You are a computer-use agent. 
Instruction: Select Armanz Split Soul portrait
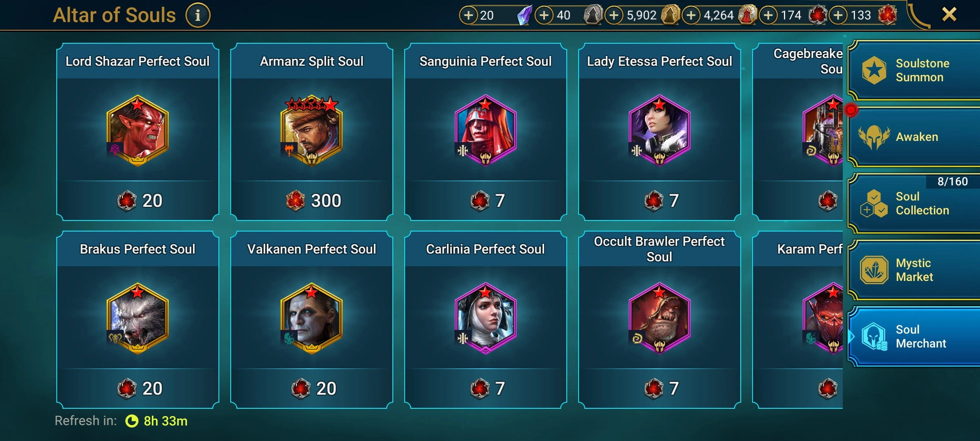click(312, 131)
